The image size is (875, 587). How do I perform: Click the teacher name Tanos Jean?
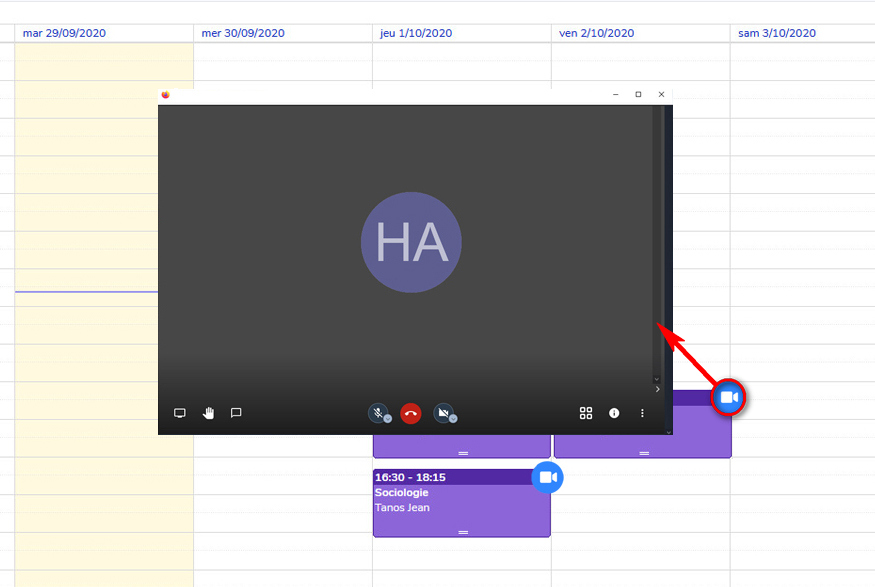click(402, 508)
